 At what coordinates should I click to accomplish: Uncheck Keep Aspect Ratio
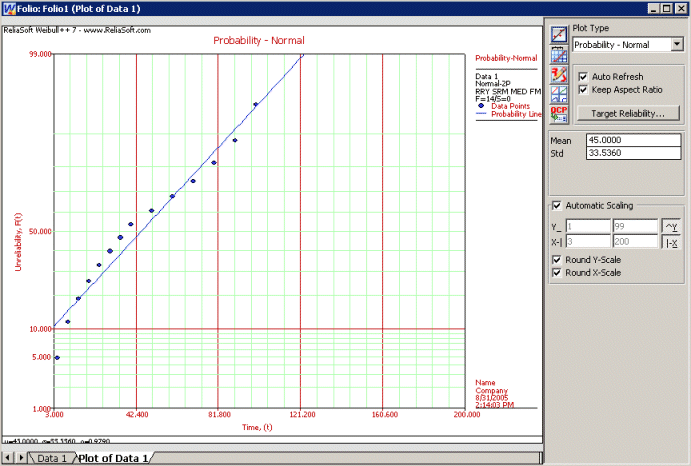583,89
